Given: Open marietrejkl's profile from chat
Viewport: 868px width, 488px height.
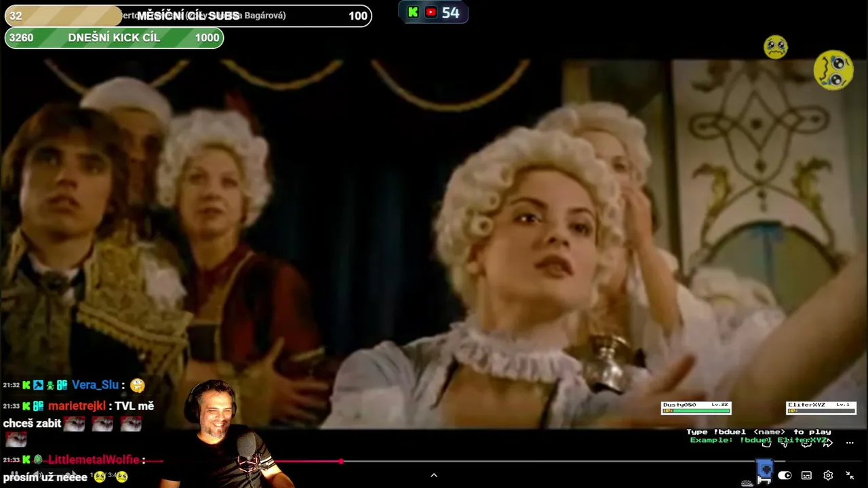Looking at the screenshot, I should (77, 406).
